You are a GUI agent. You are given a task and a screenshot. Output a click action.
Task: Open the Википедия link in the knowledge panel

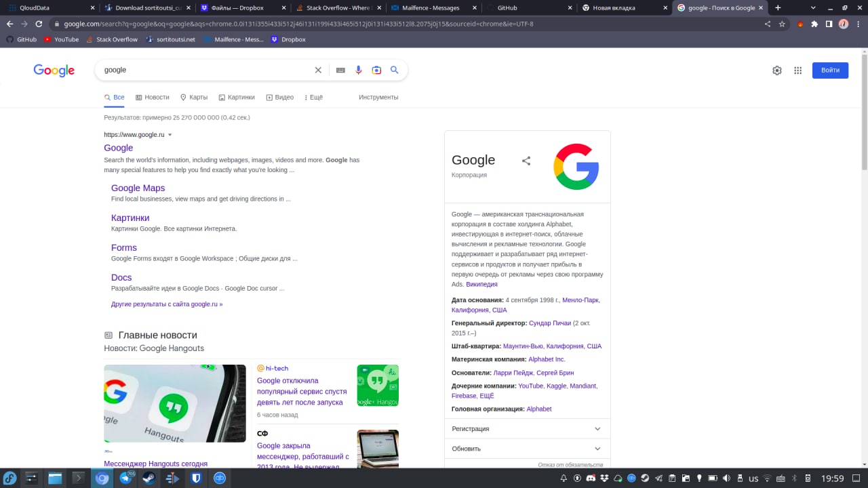tap(481, 285)
